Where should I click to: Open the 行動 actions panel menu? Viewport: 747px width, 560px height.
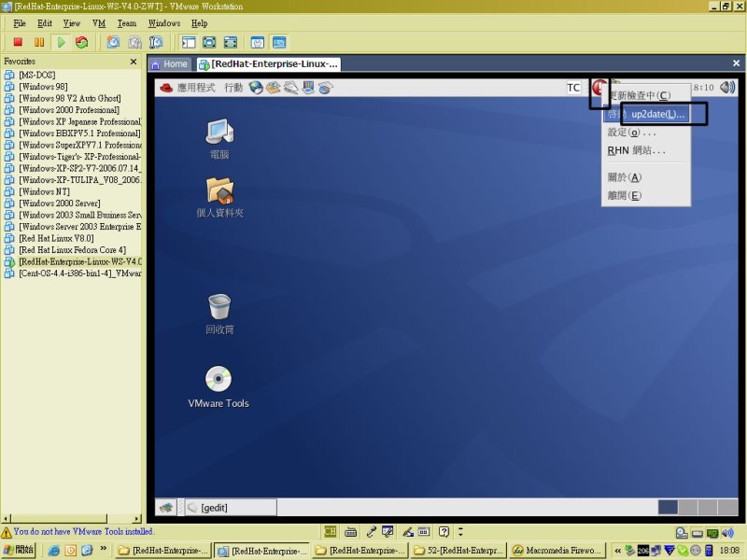[233, 88]
